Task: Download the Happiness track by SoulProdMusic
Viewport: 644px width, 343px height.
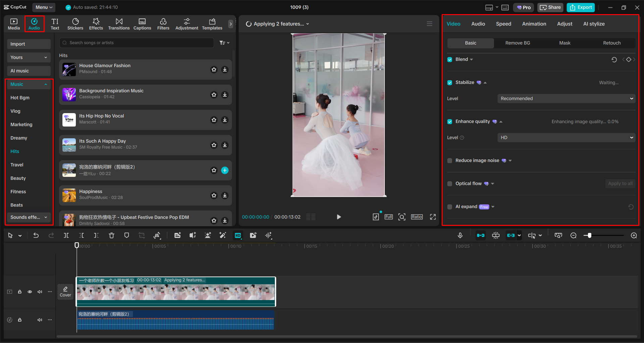Action: (225, 195)
